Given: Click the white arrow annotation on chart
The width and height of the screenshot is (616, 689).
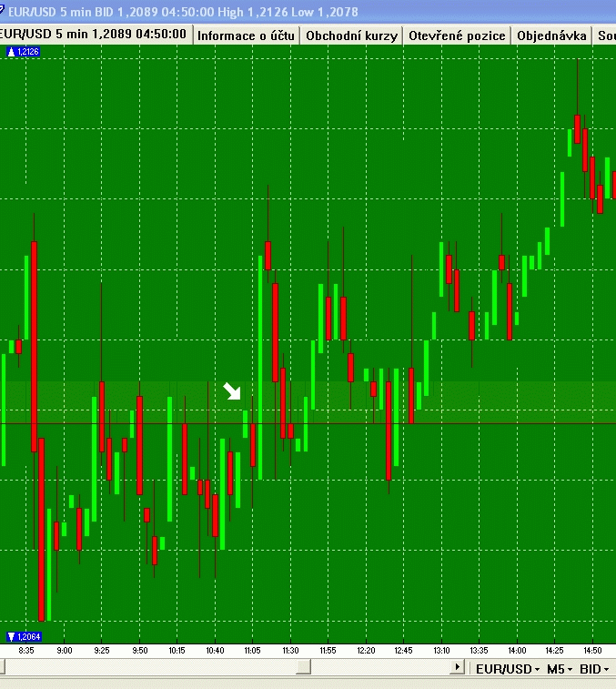Looking at the screenshot, I should pyautogui.click(x=232, y=391).
